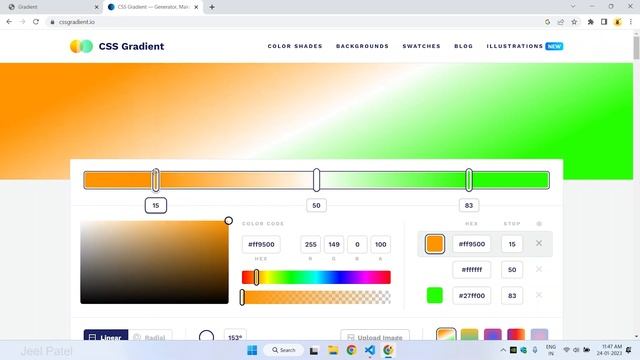Edit the stop position box showing 83 under bar
The width and height of the screenshot is (640, 360).
pyautogui.click(x=469, y=205)
